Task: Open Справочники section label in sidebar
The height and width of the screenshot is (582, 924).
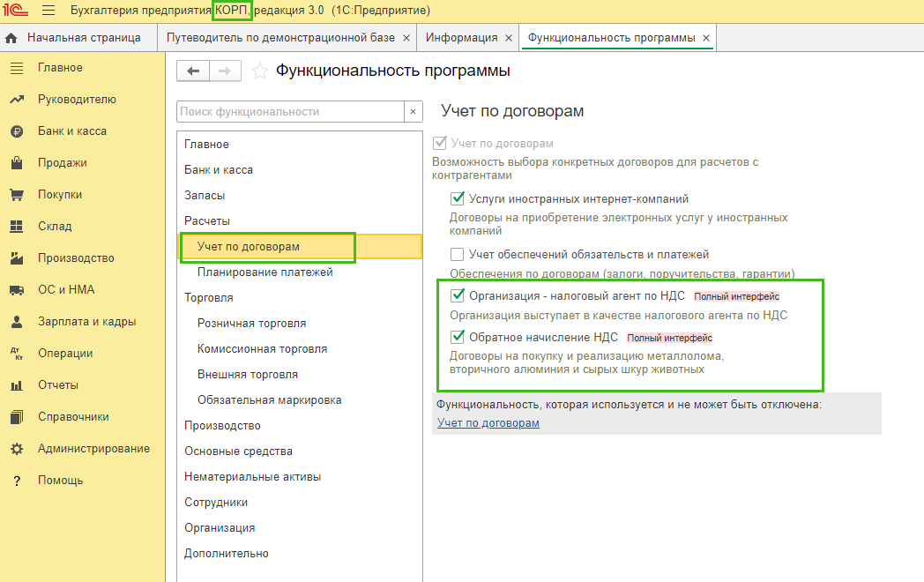Action: click(73, 417)
